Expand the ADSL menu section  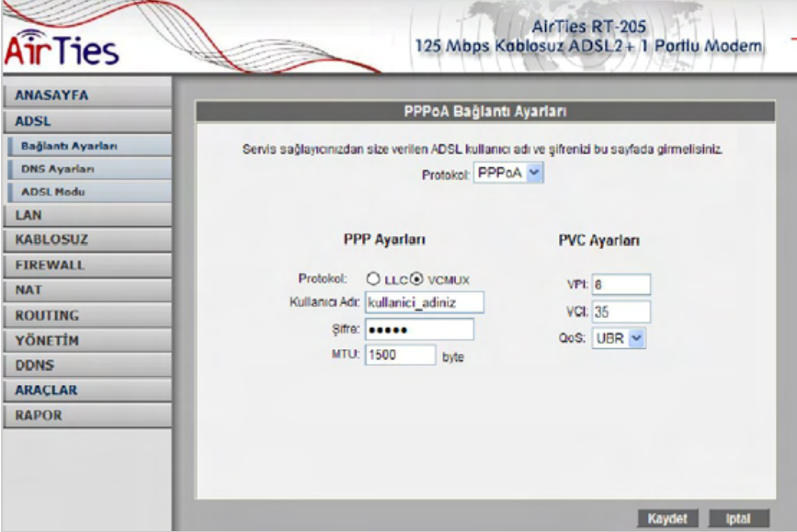click(85, 120)
